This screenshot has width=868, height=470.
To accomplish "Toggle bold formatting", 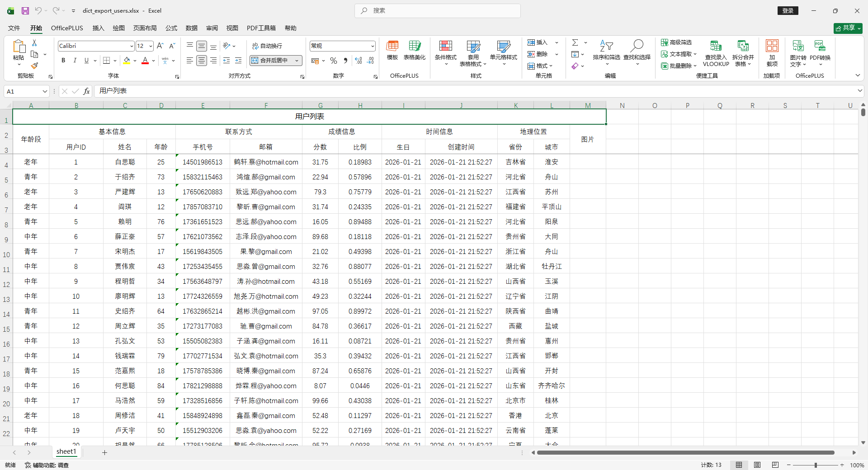I will pyautogui.click(x=63, y=61).
